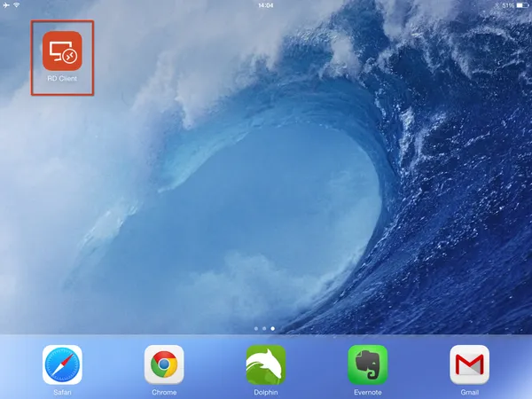Launch the Dolphin browser app
This screenshot has width=532, height=399.
pyautogui.click(x=266, y=364)
